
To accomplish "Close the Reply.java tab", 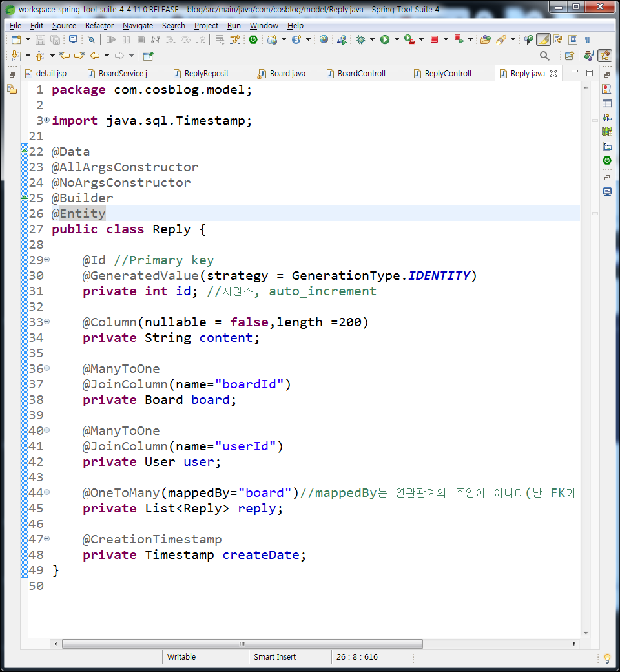I will (553, 74).
